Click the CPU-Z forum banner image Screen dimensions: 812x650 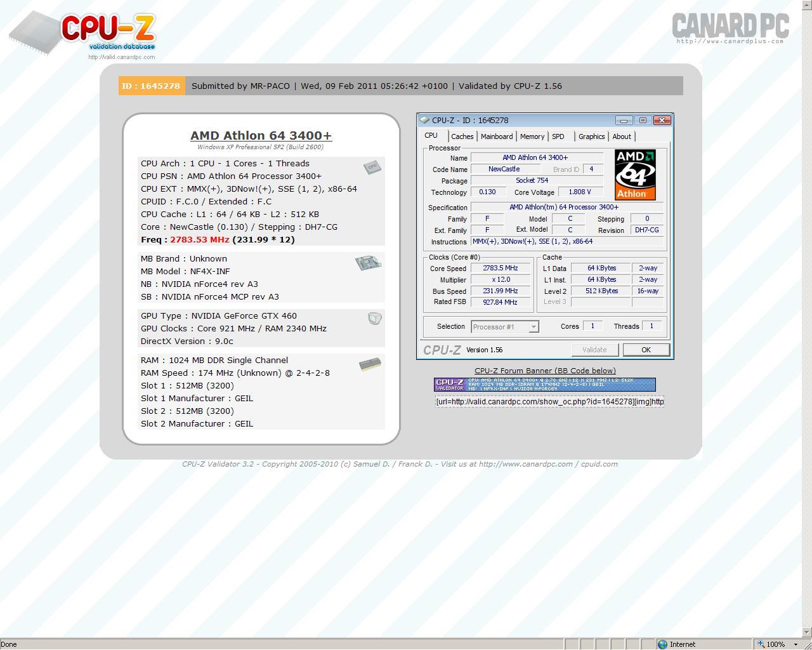pyautogui.click(x=545, y=385)
